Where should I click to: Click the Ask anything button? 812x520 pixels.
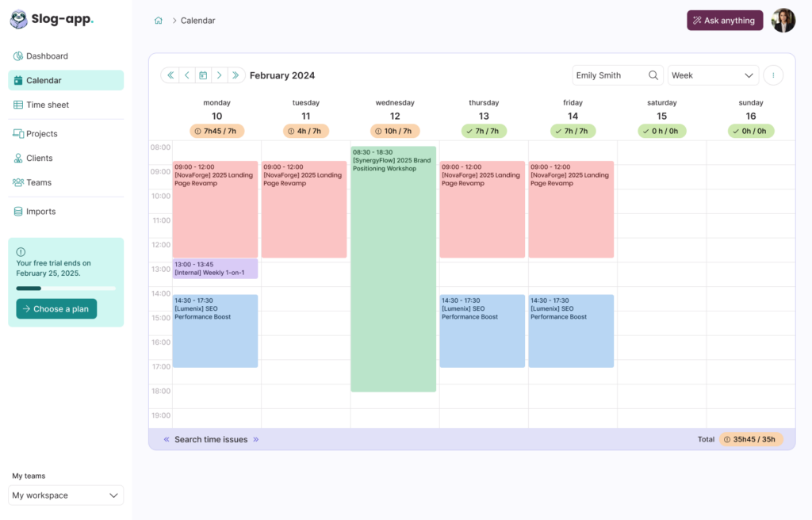pyautogui.click(x=725, y=21)
